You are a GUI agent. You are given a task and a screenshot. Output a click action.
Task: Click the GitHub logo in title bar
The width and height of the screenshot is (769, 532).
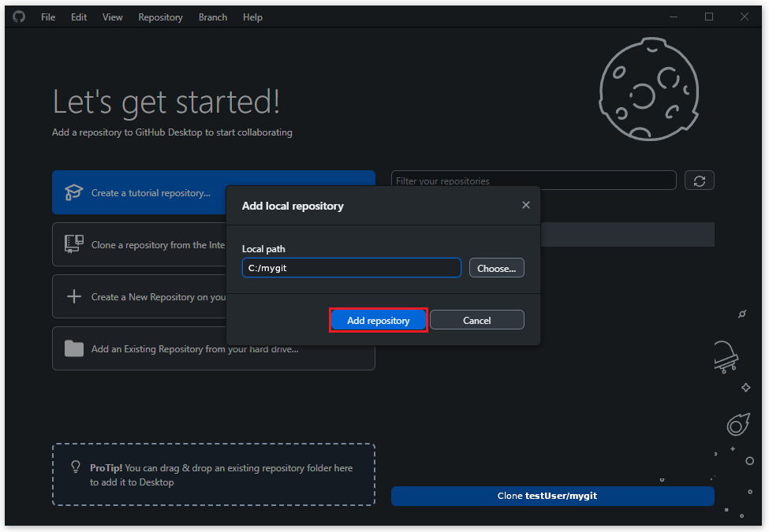point(19,17)
